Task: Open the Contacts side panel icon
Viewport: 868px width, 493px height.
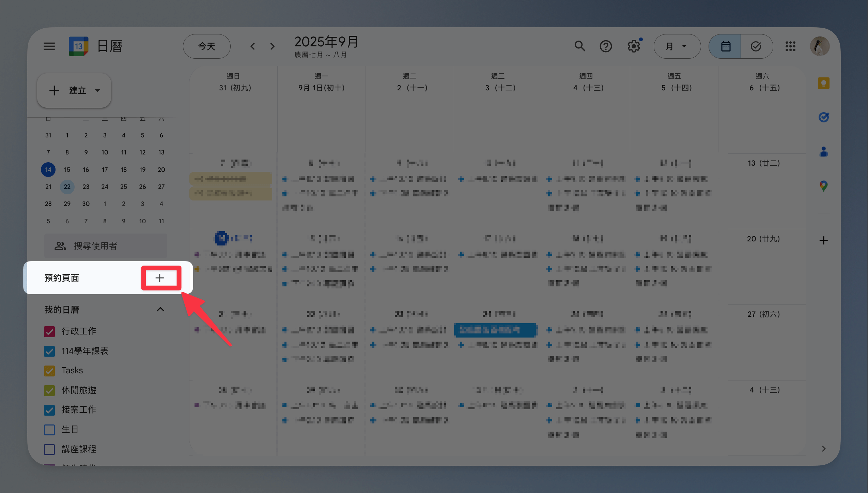Action: tap(823, 151)
